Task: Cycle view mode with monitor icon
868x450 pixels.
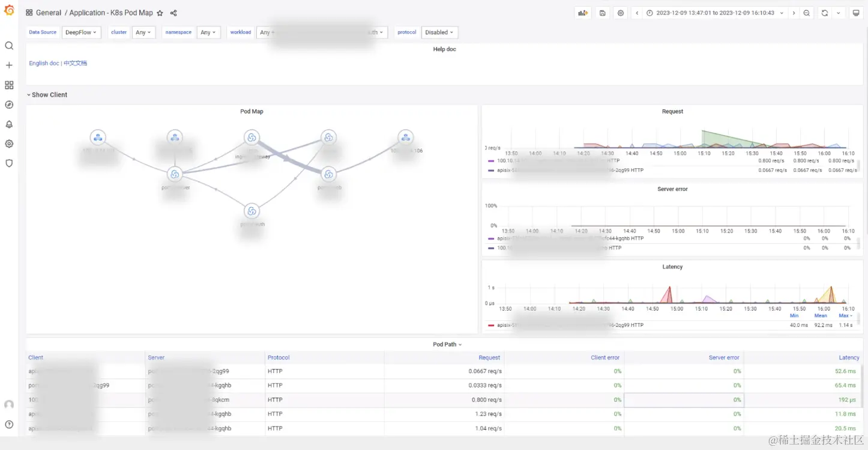Action: click(856, 13)
